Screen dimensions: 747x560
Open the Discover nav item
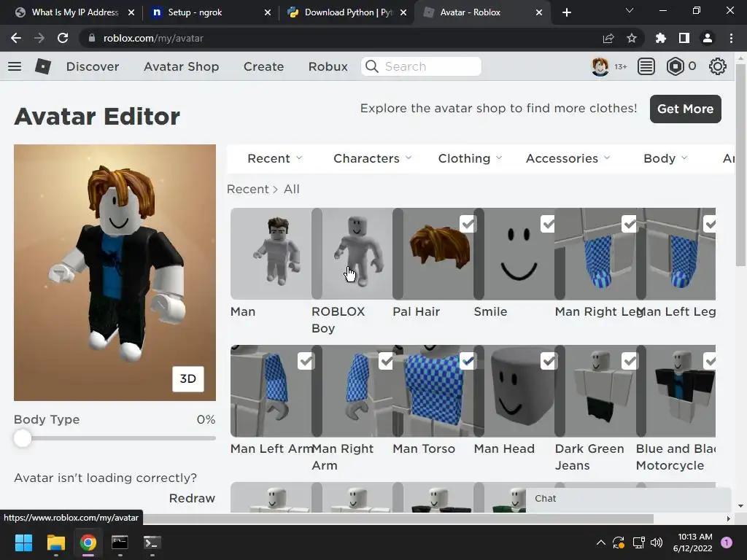(93, 66)
